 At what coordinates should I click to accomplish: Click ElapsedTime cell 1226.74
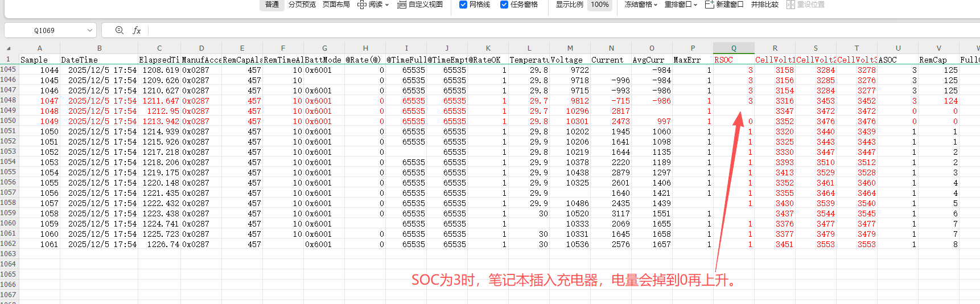[x=159, y=244]
